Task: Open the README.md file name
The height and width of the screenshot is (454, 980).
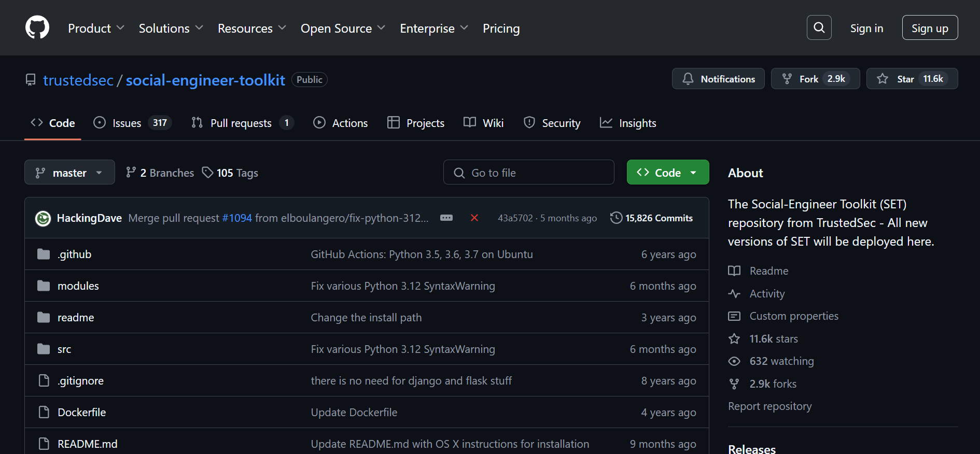Action: click(x=88, y=444)
